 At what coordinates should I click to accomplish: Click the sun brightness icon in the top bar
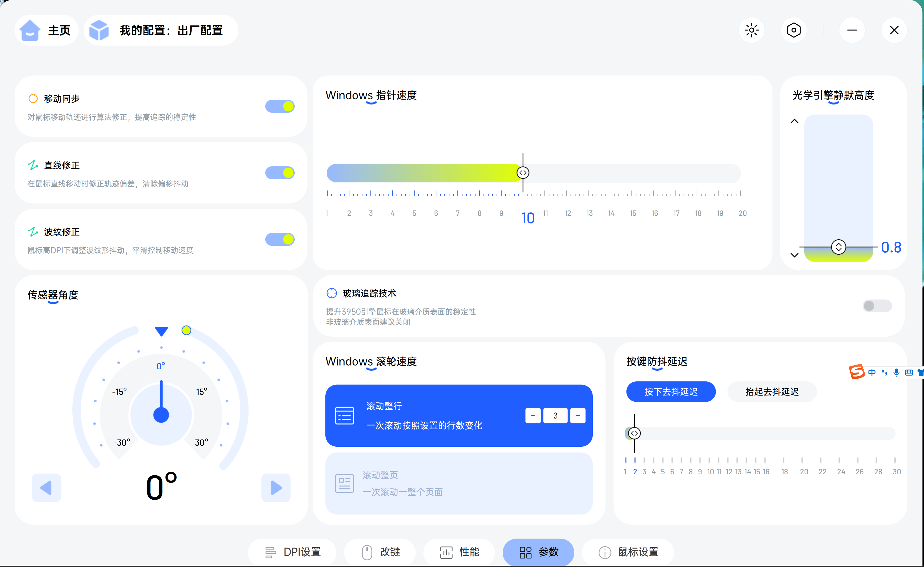(752, 30)
